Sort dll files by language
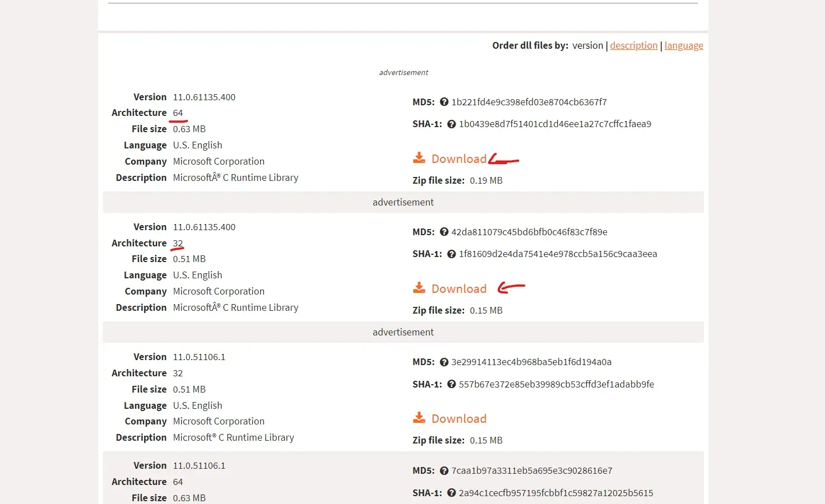 tap(684, 45)
